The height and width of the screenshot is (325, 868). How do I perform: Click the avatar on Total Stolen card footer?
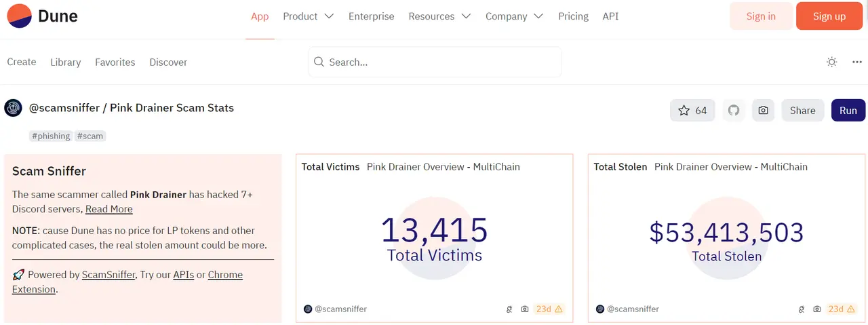click(600, 309)
